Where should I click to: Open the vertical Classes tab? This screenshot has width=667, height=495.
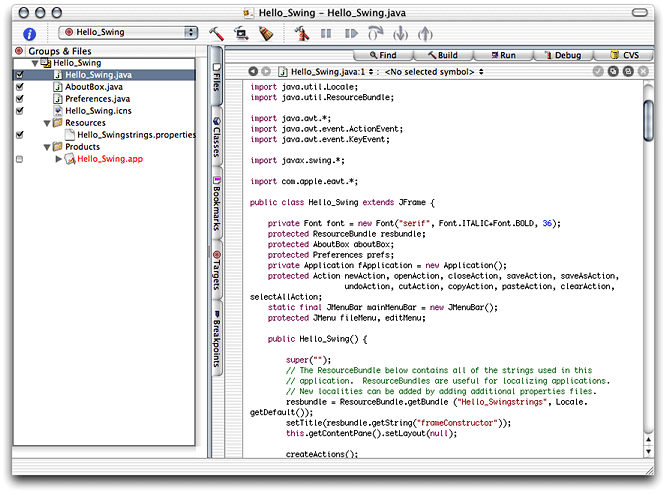click(217, 137)
